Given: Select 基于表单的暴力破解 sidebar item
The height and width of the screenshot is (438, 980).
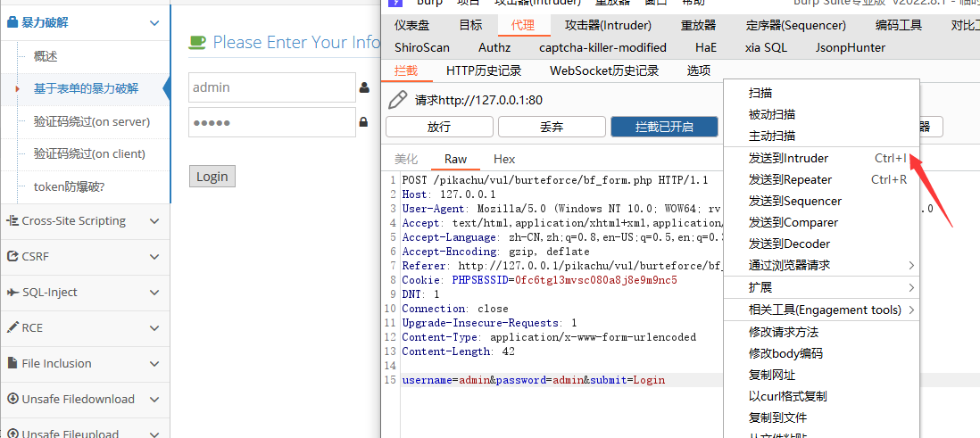Looking at the screenshot, I should 86,88.
